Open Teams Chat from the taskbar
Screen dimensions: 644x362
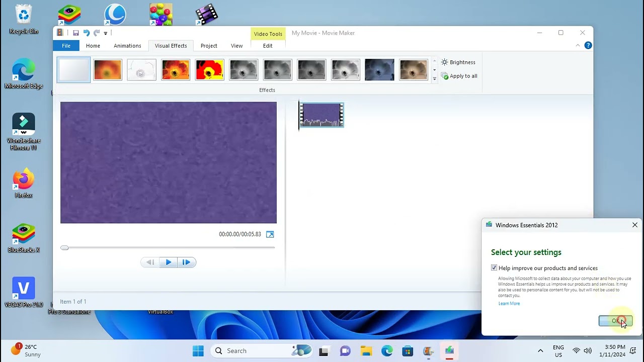pos(345,351)
